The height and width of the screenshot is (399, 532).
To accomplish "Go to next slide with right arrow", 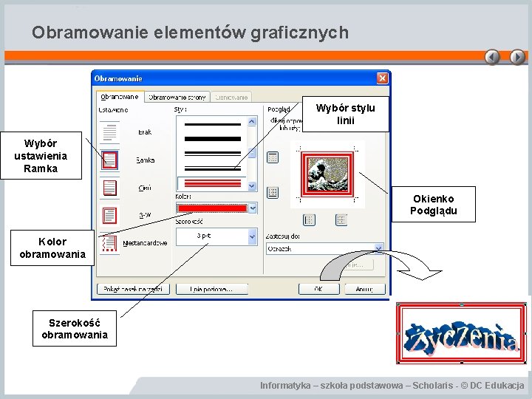I will 517,57.
